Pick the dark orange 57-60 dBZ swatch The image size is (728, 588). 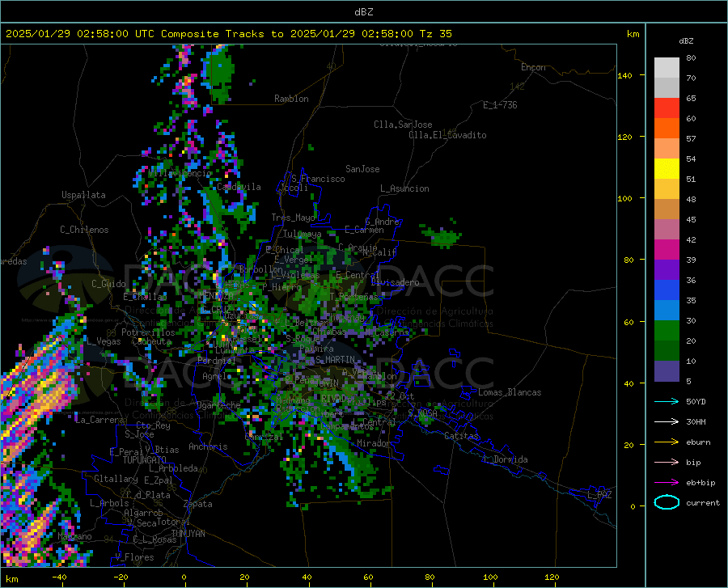click(667, 129)
